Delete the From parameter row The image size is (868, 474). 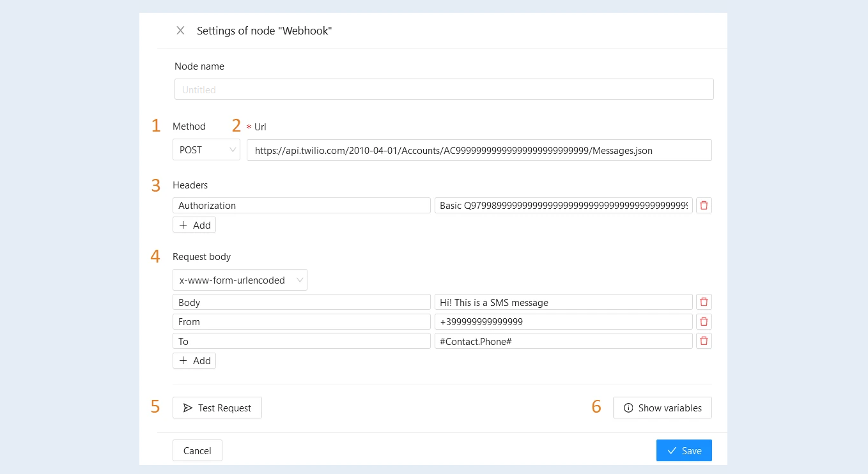[x=704, y=321]
